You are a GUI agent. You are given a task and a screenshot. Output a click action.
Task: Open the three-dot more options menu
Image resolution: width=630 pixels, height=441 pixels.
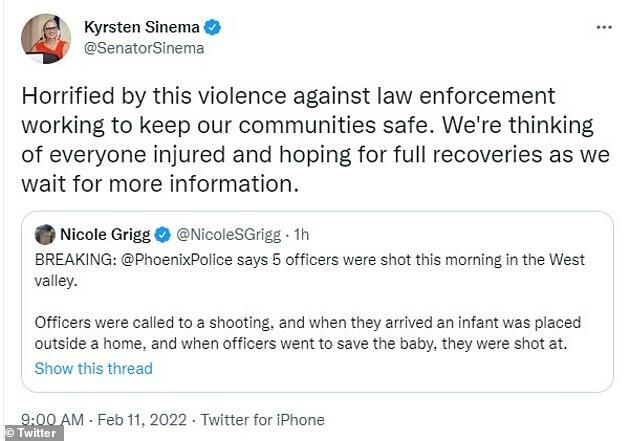point(603,25)
